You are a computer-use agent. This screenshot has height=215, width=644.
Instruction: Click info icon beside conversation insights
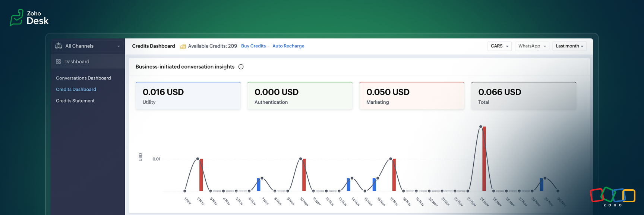241,67
